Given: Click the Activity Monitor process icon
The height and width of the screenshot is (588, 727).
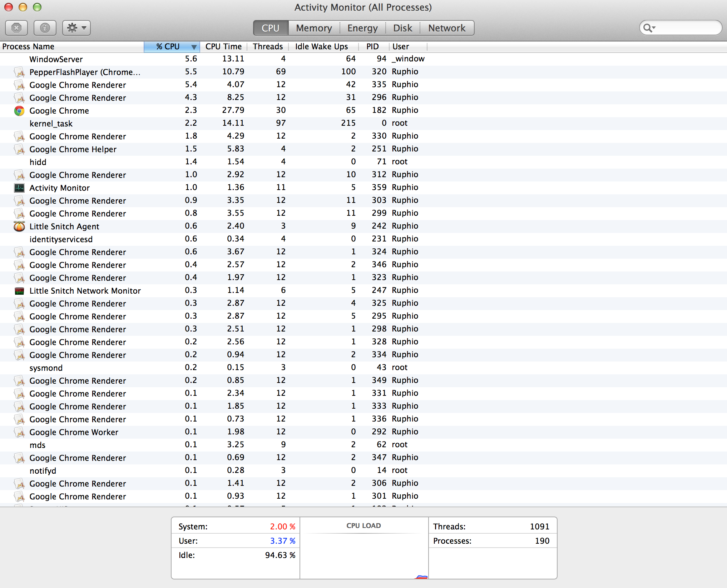Looking at the screenshot, I should 19,188.
